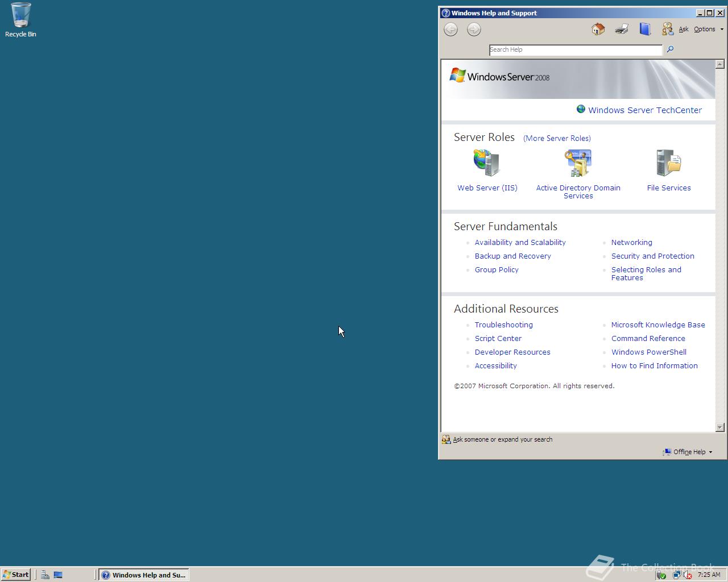
Task: Open Windows PowerShell link
Action: click(x=649, y=352)
